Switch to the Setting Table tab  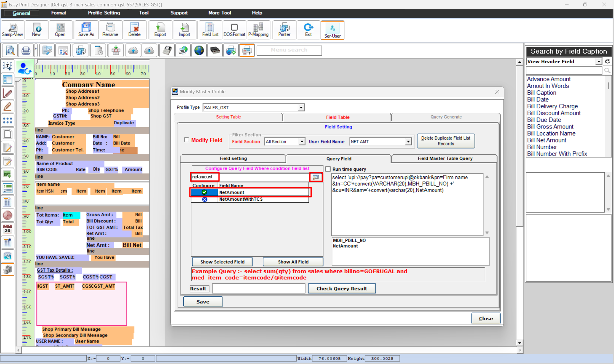[228, 117]
